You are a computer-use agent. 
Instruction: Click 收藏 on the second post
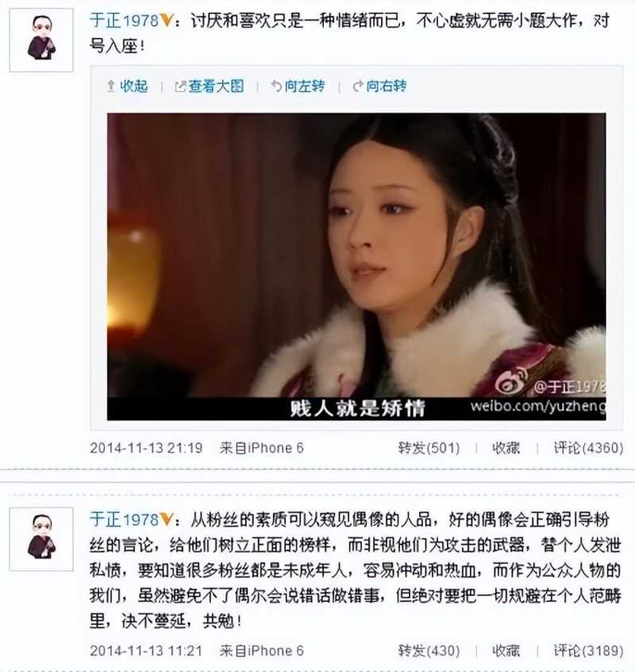point(506,651)
